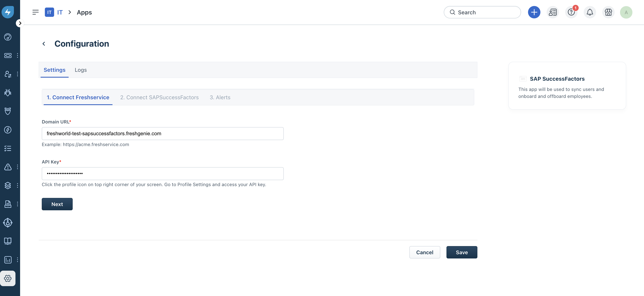Expand tickets submenu via three dots

click(18, 55)
